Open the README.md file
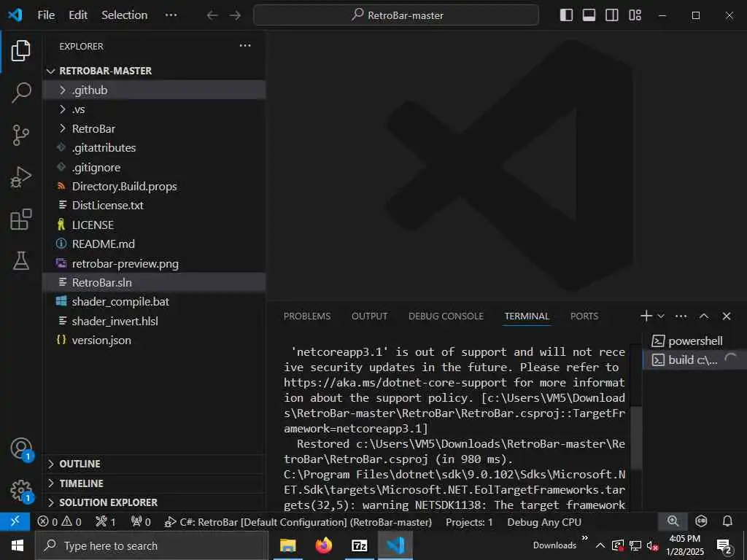Image resolution: width=747 pixels, height=560 pixels. click(x=154, y=244)
